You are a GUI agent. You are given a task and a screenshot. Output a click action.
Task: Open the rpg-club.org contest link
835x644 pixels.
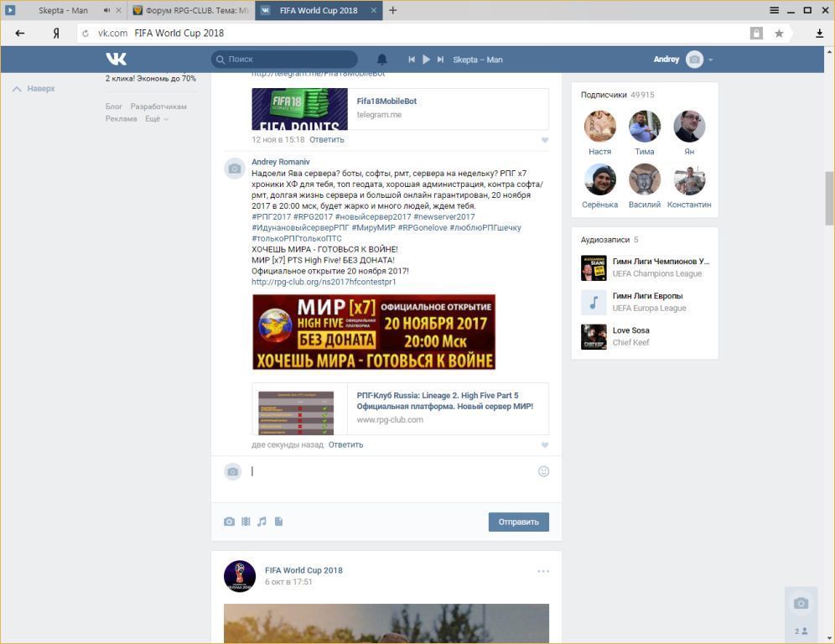point(324,282)
